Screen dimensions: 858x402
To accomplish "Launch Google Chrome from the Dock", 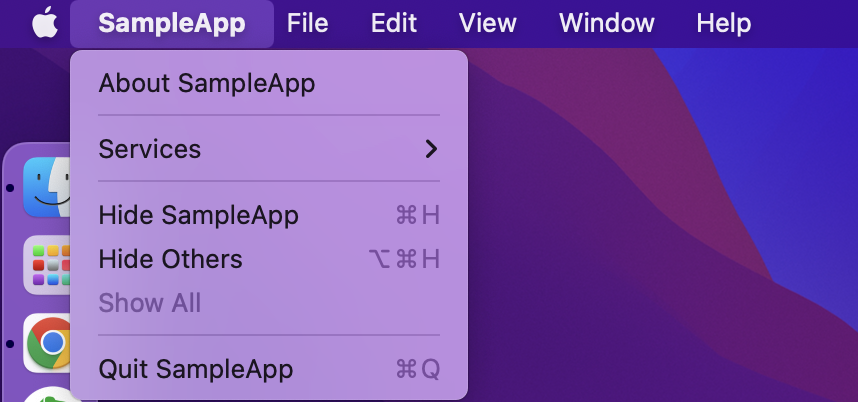I will 48,343.
